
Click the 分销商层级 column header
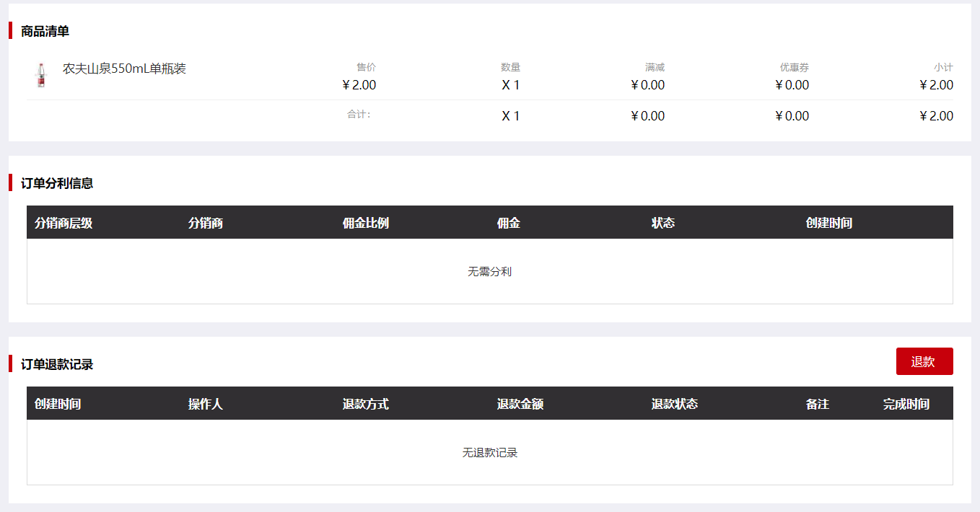tap(64, 223)
